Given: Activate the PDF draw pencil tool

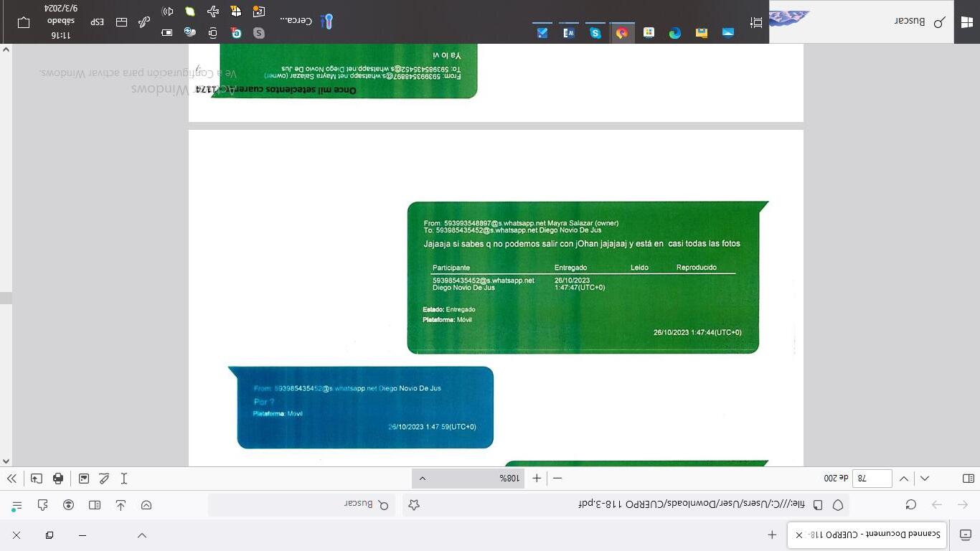Looking at the screenshot, I should pos(104,479).
